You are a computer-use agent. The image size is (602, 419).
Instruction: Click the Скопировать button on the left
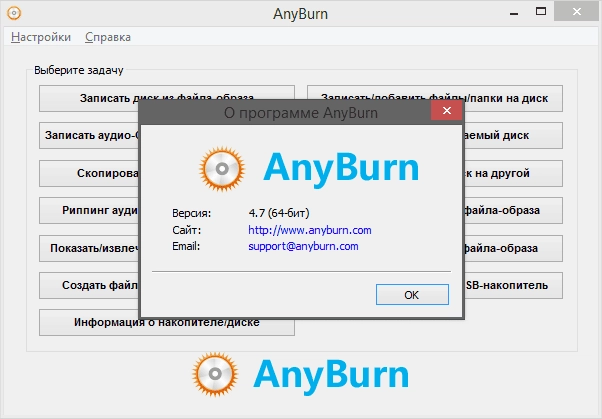tap(89, 173)
